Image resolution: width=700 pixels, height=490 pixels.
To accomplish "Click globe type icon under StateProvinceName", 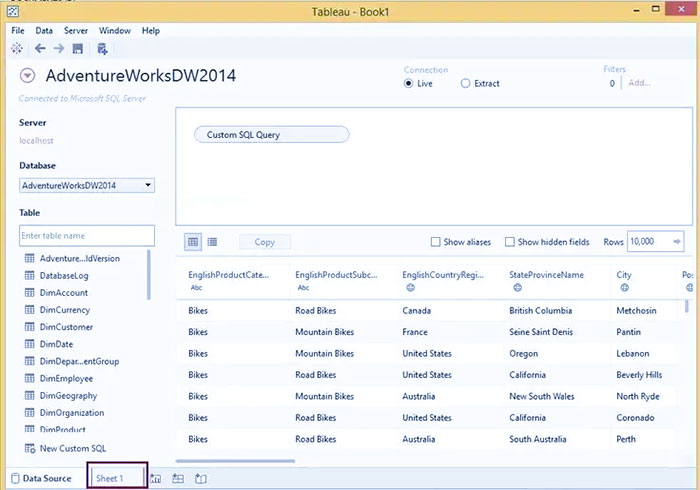I will tap(517, 288).
